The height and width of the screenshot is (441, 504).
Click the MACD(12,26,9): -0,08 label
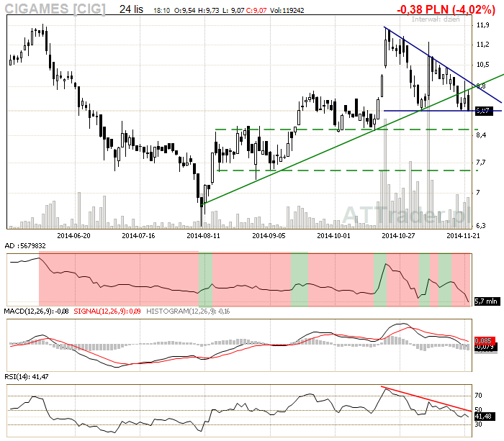[x=36, y=312]
